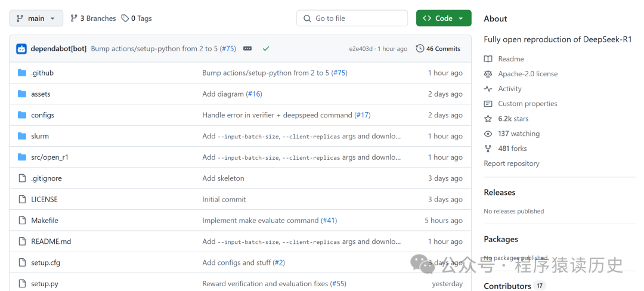Click the green commit status checkmark
Image resolution: width=644 pixels, height=291 pixels.
[x=266, y=49]
